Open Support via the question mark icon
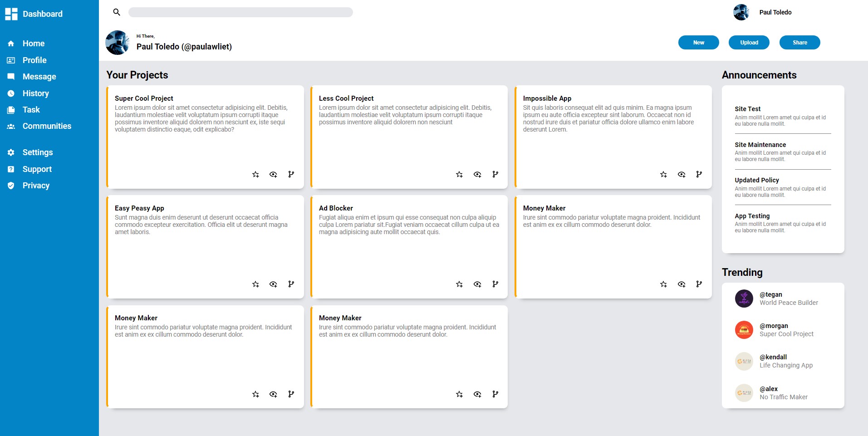The image size is (868, 436). tap(11, 169)
